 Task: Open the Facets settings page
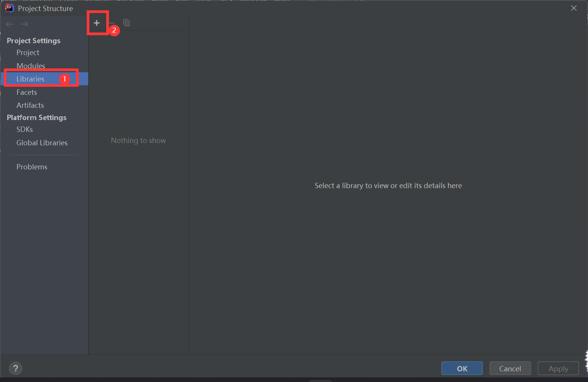[x=27, y=92]
